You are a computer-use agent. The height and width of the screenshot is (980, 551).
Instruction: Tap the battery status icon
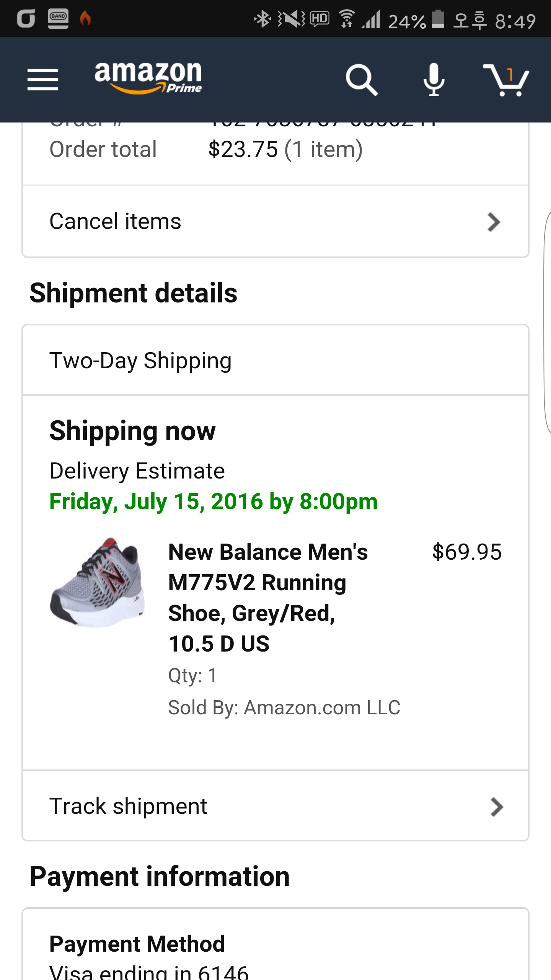click(438, 19)
